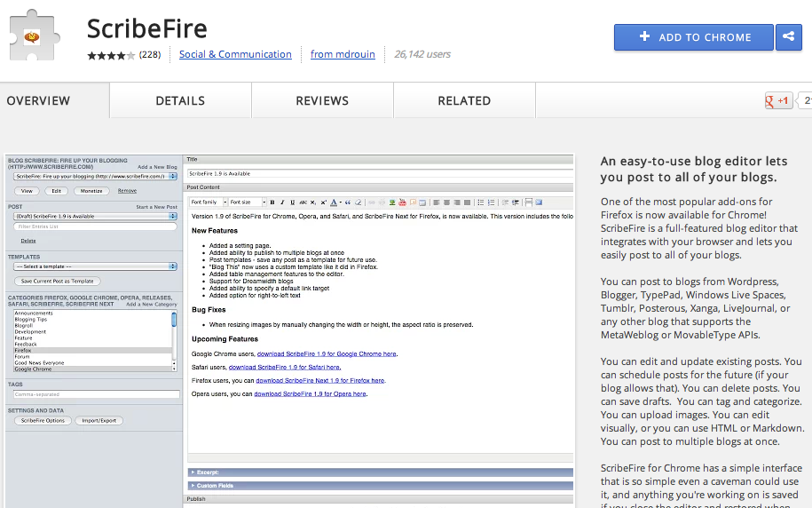The height and width of the screenshot is (508, 812).
Task: Toggle bold formatting in editor toolbar
Action: (272, 202)
